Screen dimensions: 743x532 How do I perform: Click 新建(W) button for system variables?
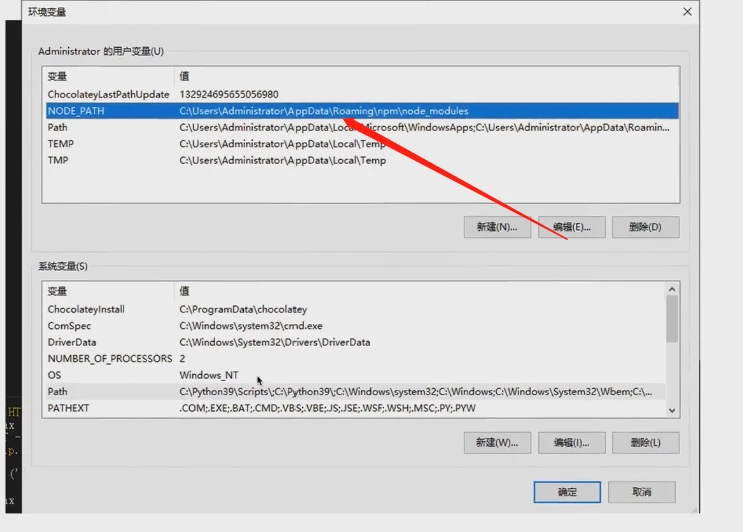[497, 442]
